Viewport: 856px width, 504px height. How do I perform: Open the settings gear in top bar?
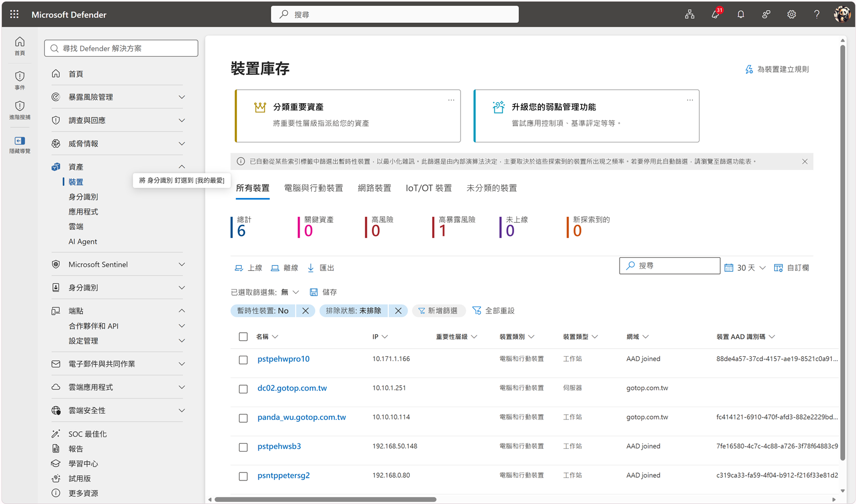(x=791, y=14)
